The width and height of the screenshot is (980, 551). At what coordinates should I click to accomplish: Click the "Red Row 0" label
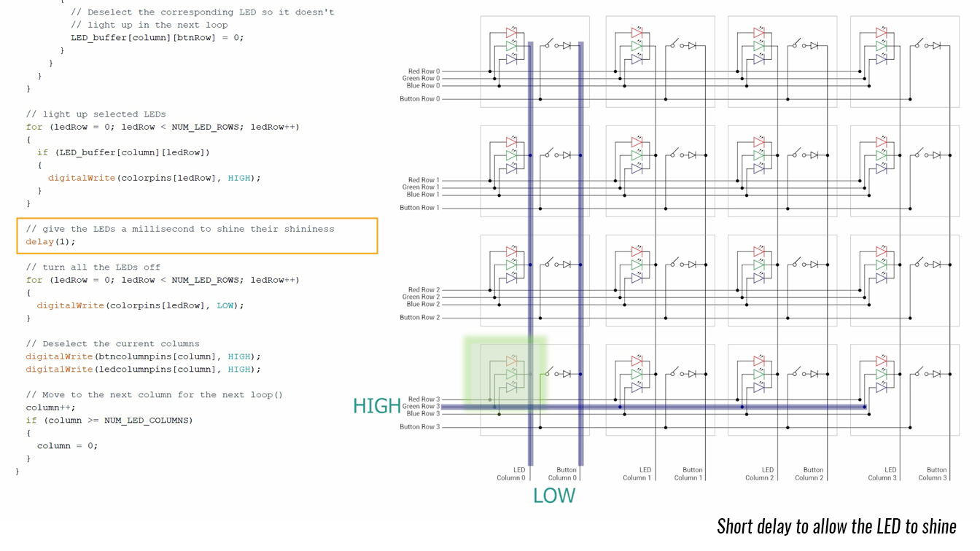tap(424, 71)
